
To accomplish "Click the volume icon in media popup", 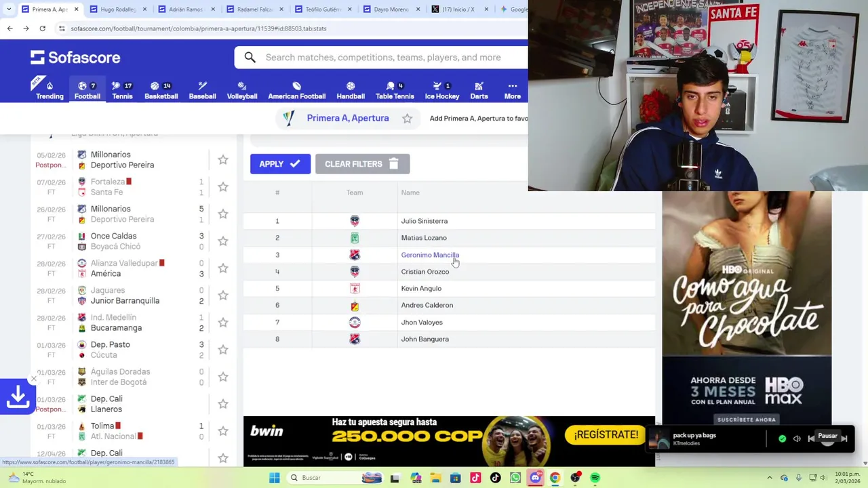I will click(797, 439).
